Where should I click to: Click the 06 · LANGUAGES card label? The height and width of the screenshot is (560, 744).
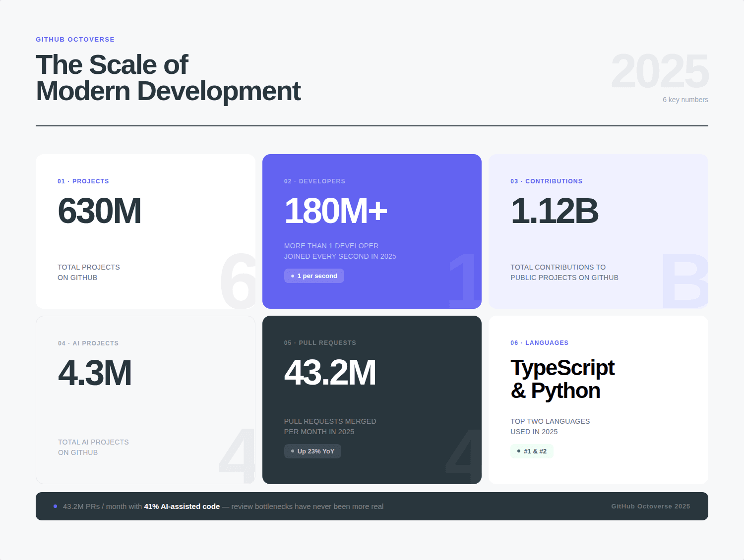pyautogui.click(x=540, y=343)
